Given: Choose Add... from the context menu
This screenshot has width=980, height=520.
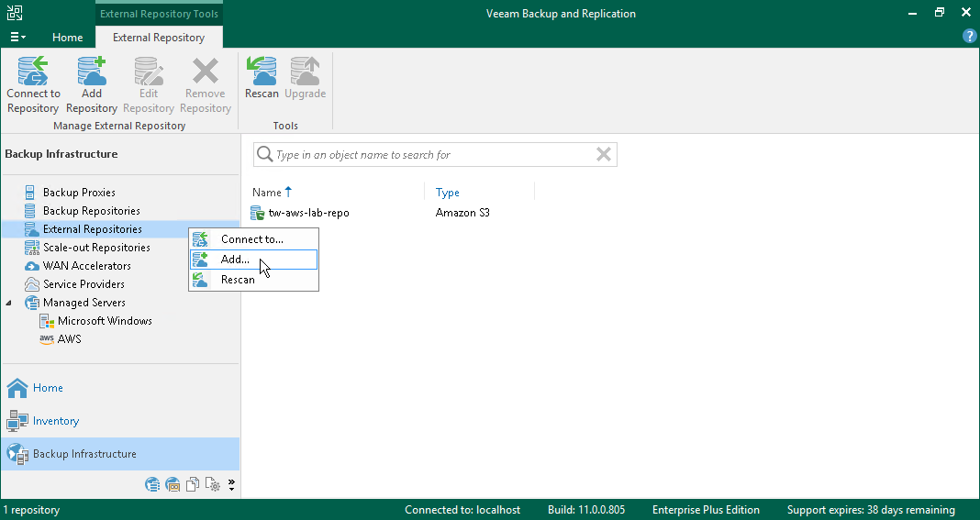Looking at the screenshot, I should [x=235, y=260].
